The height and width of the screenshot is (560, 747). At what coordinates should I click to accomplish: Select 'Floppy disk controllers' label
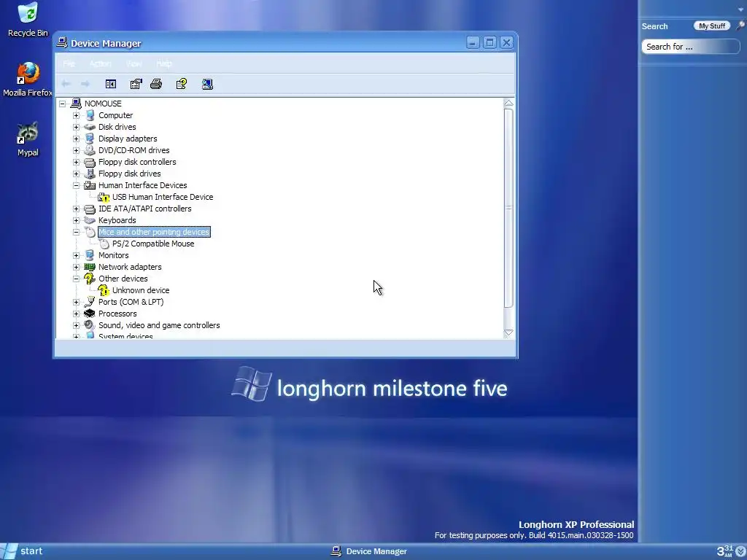(x=137, y=162)
